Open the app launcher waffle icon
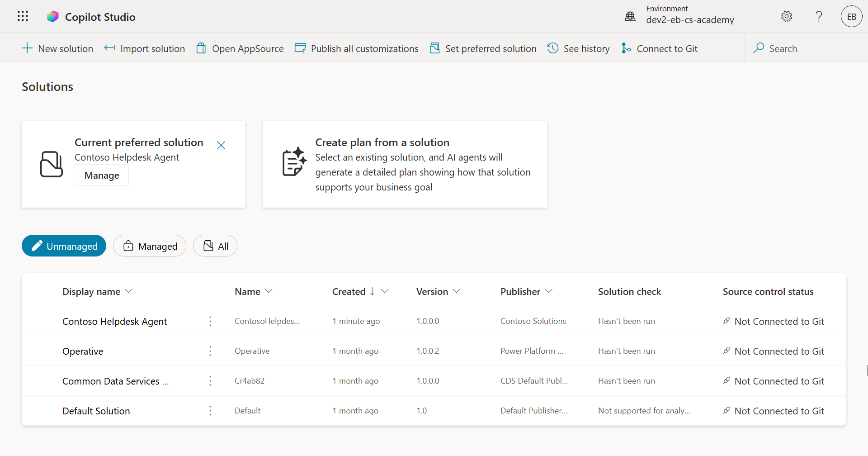Viewport: 868px width, 456px height. pyautogui.click(x=23, y=17)
